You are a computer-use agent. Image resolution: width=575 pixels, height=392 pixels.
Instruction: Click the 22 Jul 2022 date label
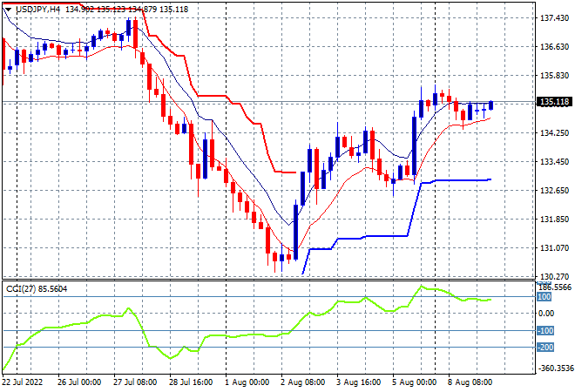click(x=23, y=382)
